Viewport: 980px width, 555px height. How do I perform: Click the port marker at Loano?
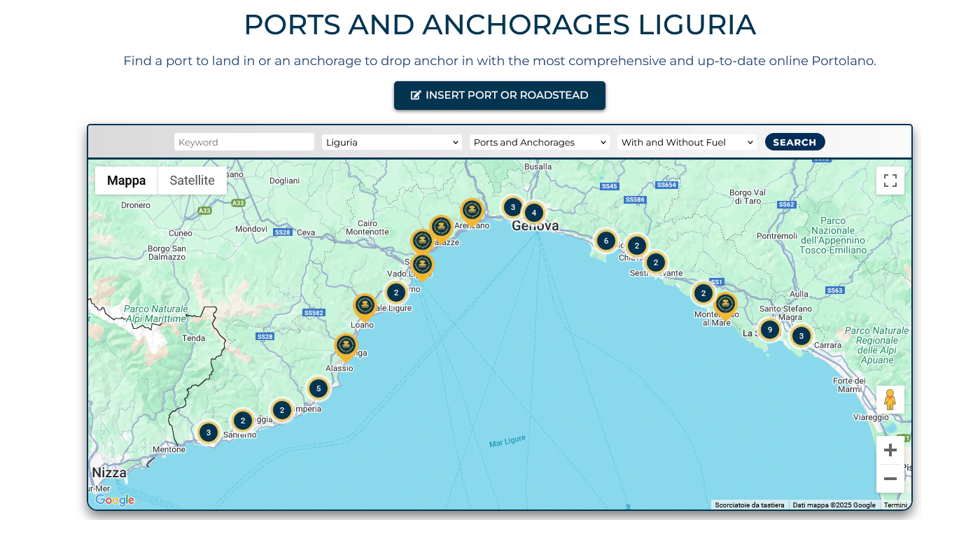(364, 306)
